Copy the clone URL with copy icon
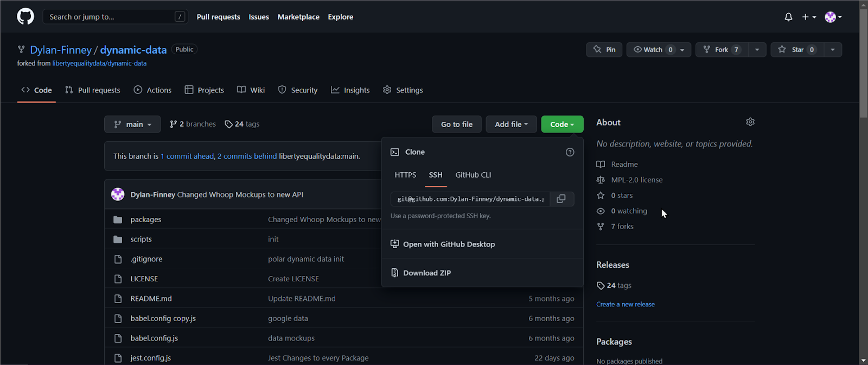The height and width of the screenshot is (365, 868). (x=561, y=199)
